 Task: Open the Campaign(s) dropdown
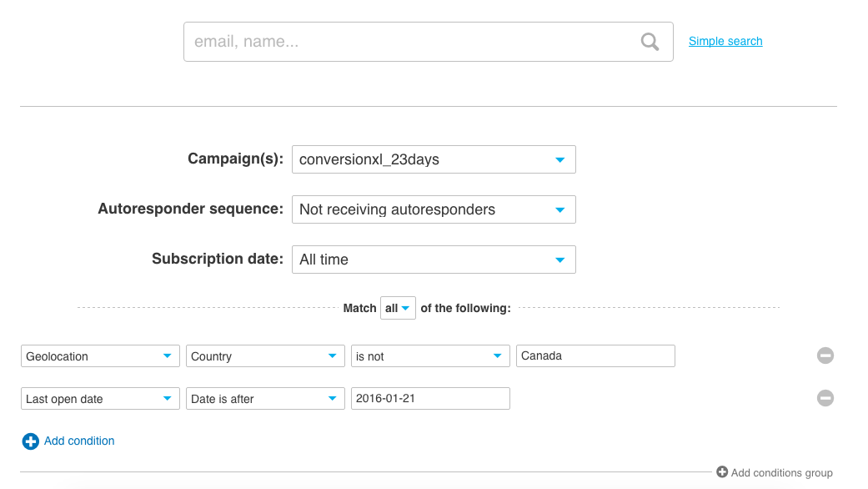(434, 159)
